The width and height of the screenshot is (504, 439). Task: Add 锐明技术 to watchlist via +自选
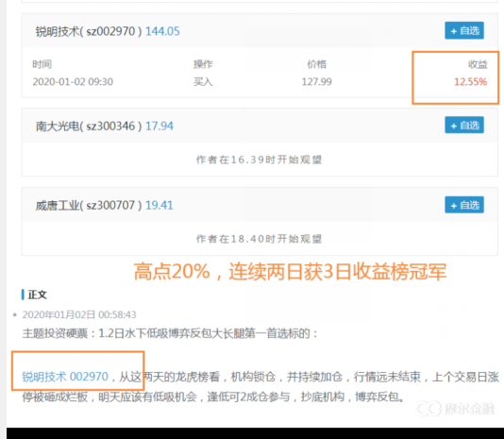point(464,30)
